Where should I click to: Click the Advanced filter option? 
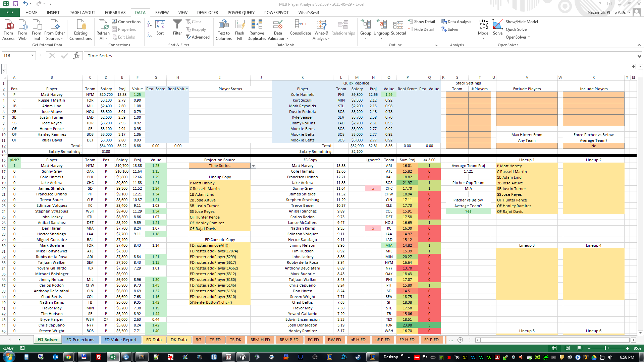(198, 37)
